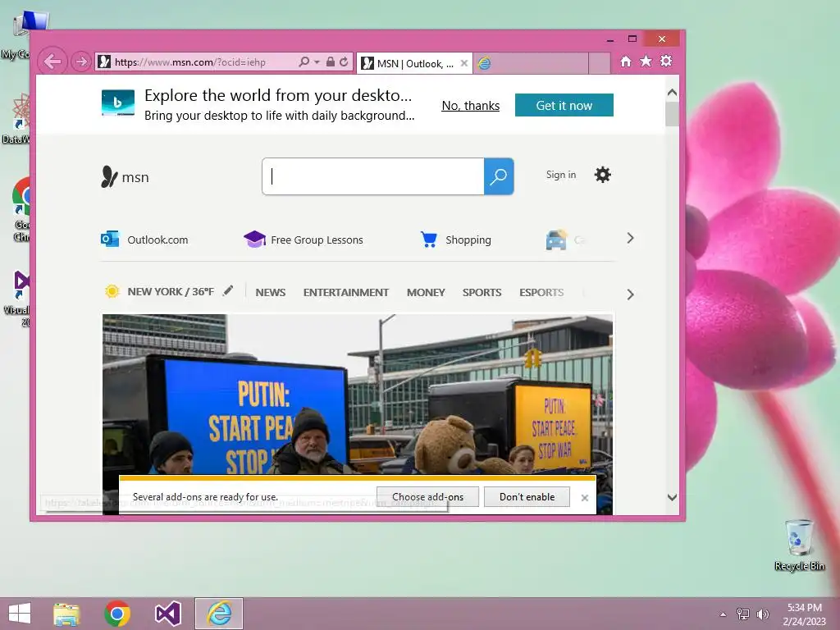Image resolution: width=840 pixels, height=630 pixels.
Task: Open Favorites with the star icon
Action: point(646,62)
